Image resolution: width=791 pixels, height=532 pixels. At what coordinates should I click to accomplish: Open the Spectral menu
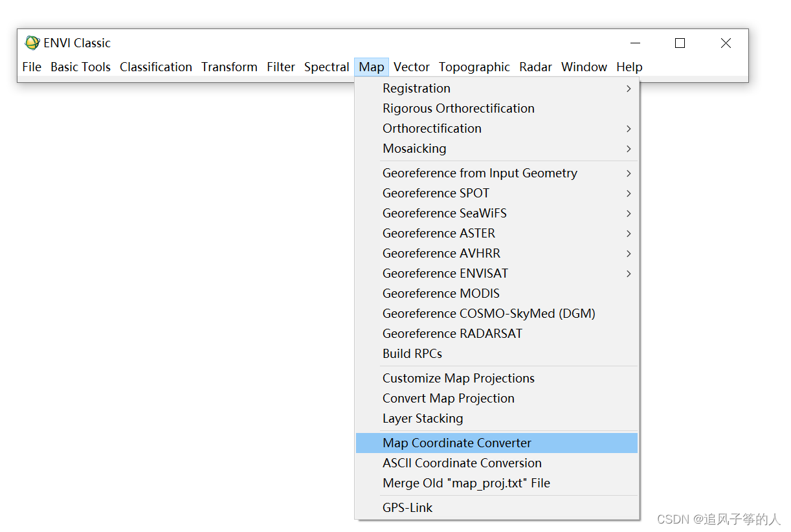point(327,67)
